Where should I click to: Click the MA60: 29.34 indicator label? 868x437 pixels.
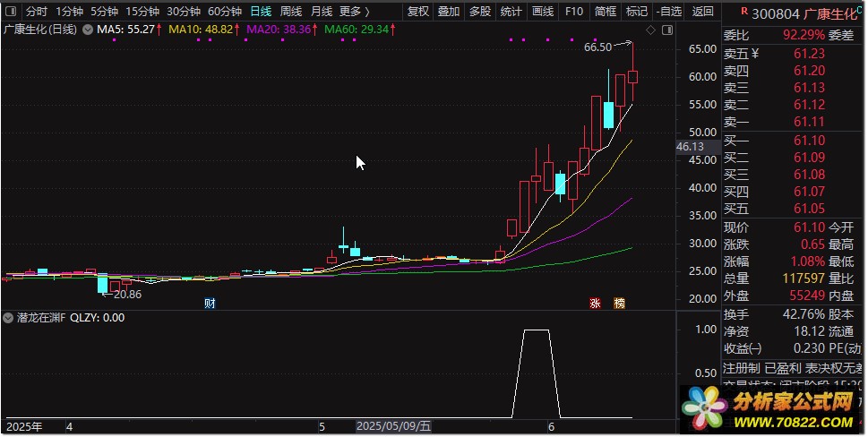[357, 30]
